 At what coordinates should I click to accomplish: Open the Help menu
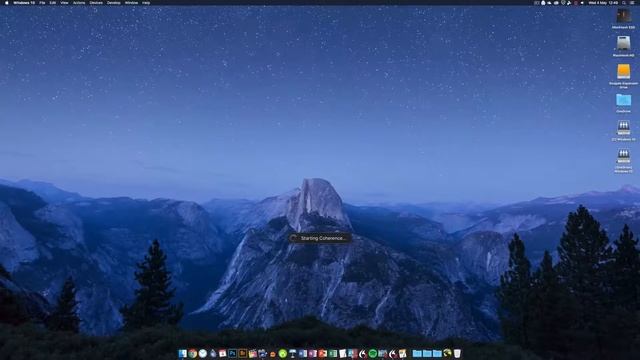[x=146, y=3]
